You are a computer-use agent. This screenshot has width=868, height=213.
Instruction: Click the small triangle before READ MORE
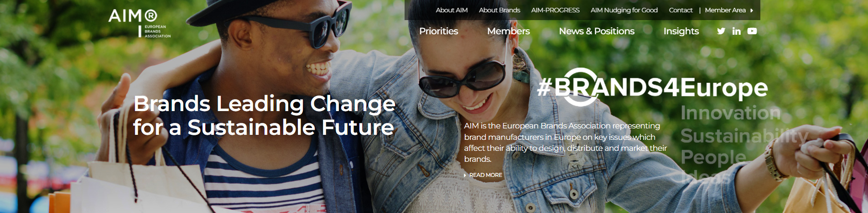pos(465,175)
